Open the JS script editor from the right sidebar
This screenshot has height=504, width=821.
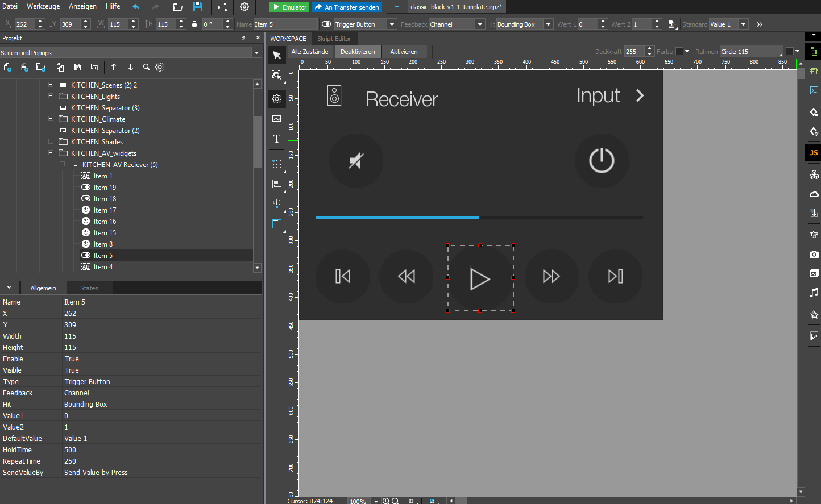(x=814, y=152)
